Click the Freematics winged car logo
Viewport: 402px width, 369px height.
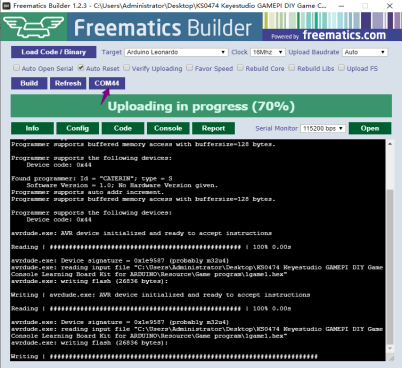point(34,27)
